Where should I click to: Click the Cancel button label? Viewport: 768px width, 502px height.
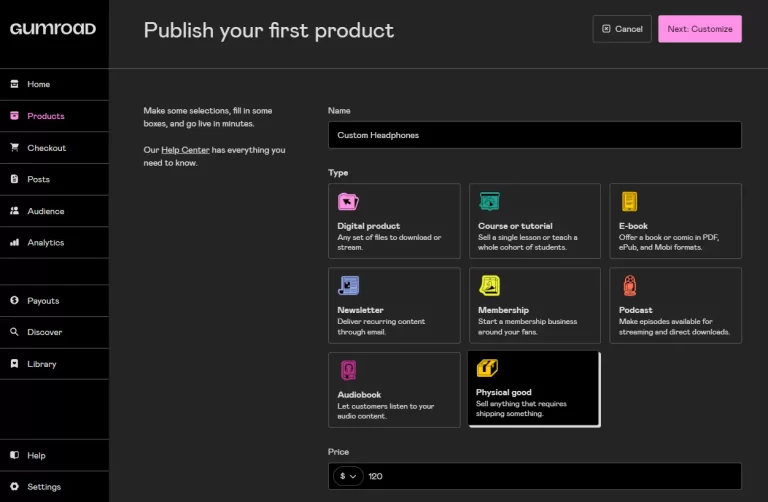(628, 29)
